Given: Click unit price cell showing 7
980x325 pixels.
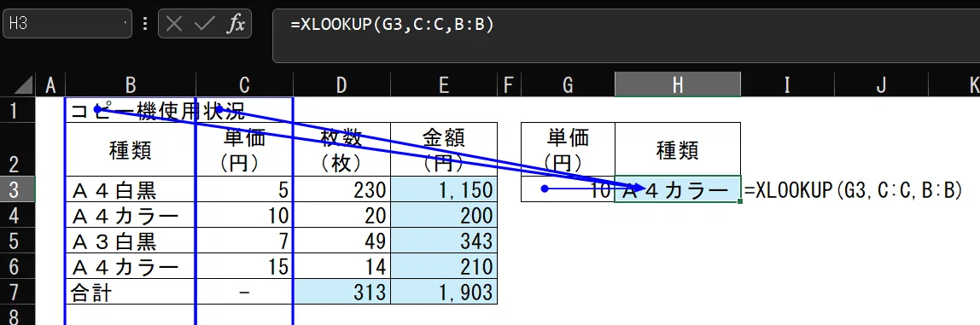Looking at the screenshot, I should 244,241.
